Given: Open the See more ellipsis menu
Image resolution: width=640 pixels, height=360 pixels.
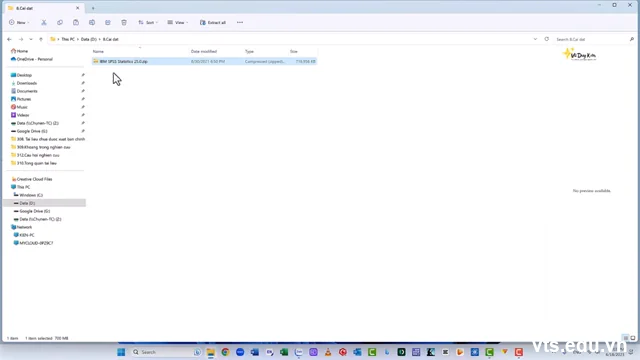Looking at the screenshot, I should tap(240, 22).
